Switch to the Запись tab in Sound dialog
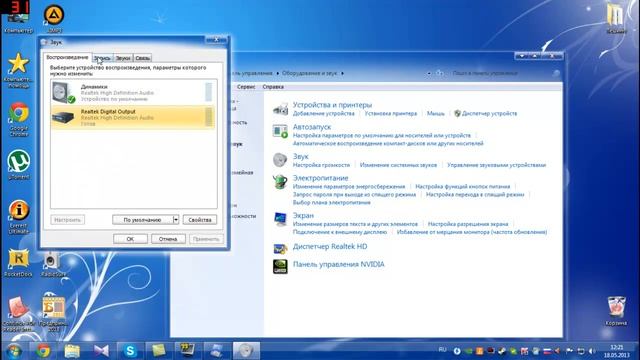Screen dimensions: 640x360 click(102, 58)
